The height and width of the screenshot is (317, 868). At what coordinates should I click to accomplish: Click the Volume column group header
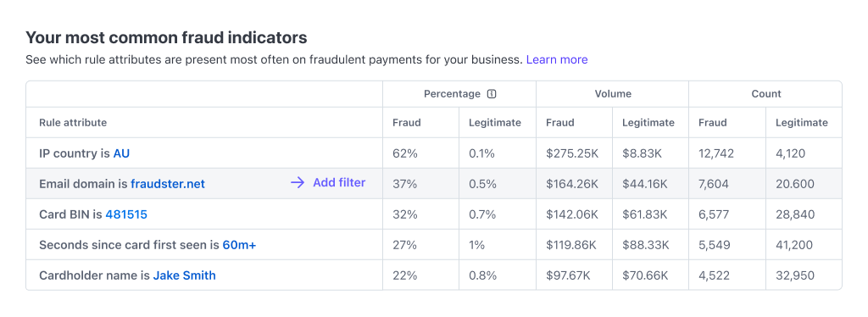(x=613, y=94)
